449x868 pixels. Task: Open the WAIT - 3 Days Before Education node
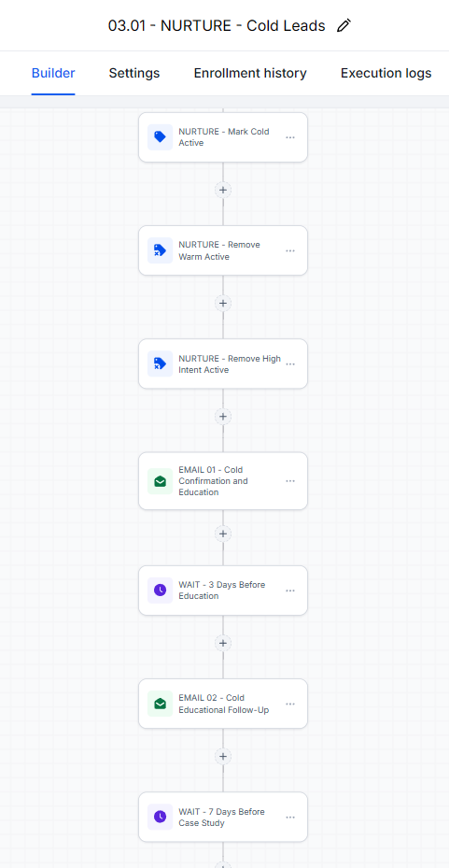tap(223, 591)
